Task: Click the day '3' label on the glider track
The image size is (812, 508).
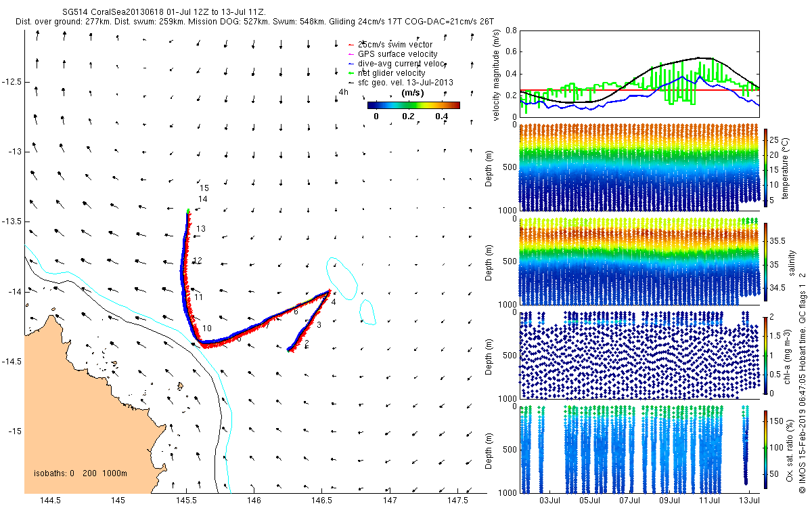Action: pos(319,326)
